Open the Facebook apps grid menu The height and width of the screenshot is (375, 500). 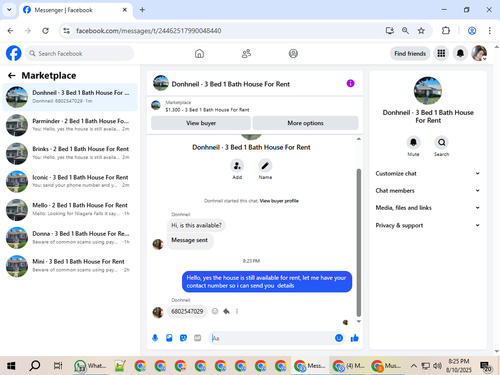click(x=441, y=53)
